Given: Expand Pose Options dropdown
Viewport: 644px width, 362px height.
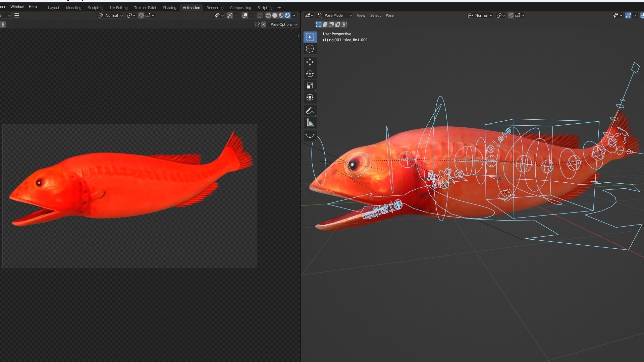Looking at the screenshot, I should click(x=283, y=24).
